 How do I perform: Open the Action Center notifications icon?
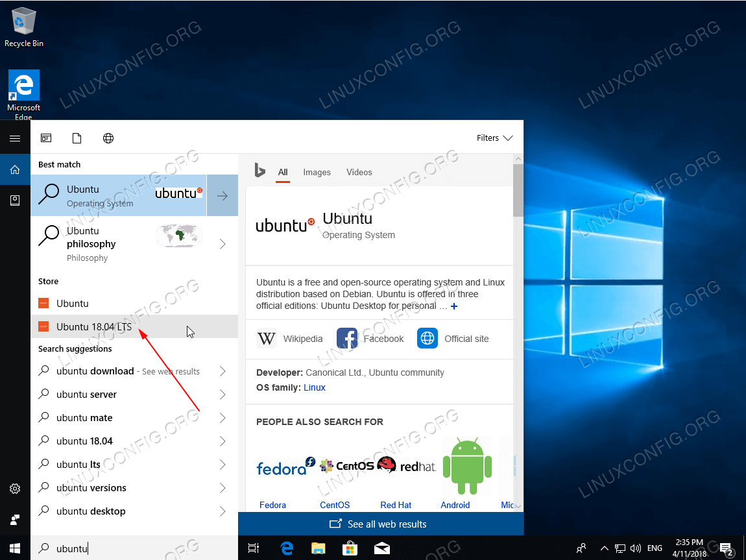tap(726, 548)
